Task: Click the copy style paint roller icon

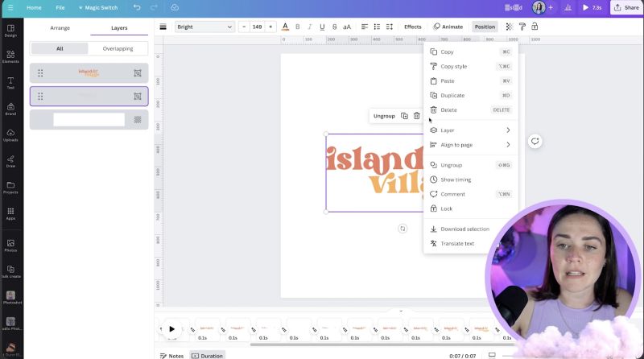Action: coord(522,27)
